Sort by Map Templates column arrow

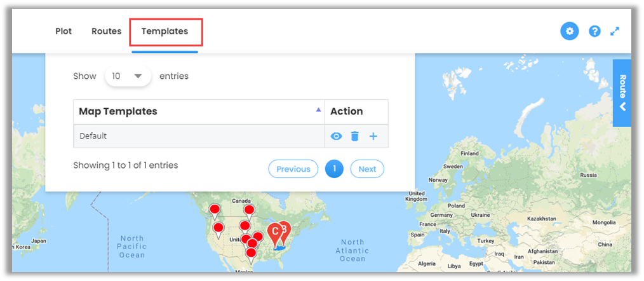tap(318, 110)
